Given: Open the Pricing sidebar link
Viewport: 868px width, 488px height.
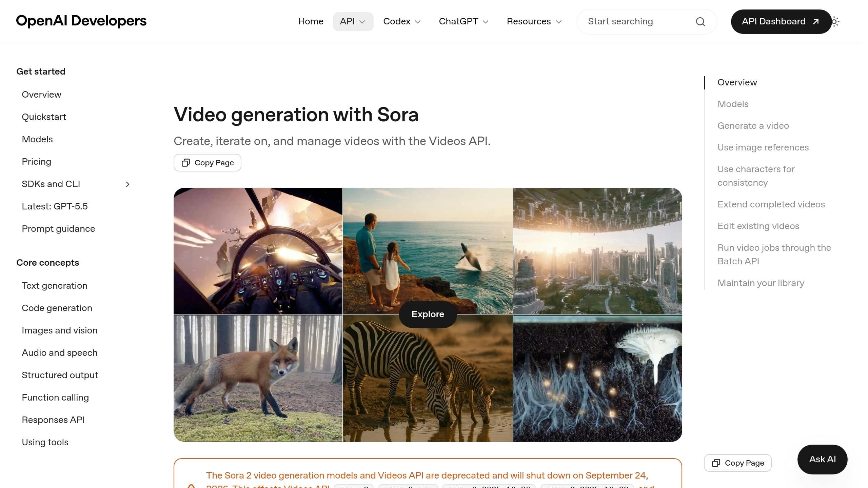Looking at the screenshot, I should click(x=36, y=162).
